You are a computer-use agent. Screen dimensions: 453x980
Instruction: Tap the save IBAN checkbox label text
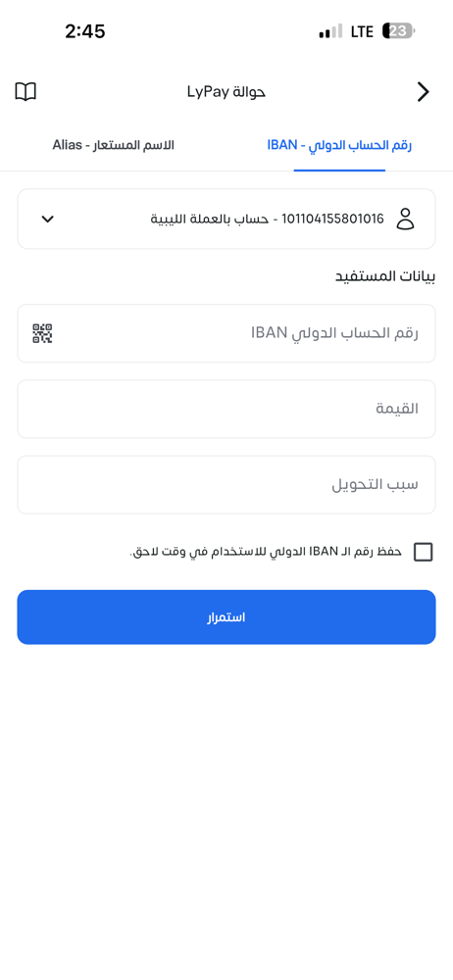point(266,553)
